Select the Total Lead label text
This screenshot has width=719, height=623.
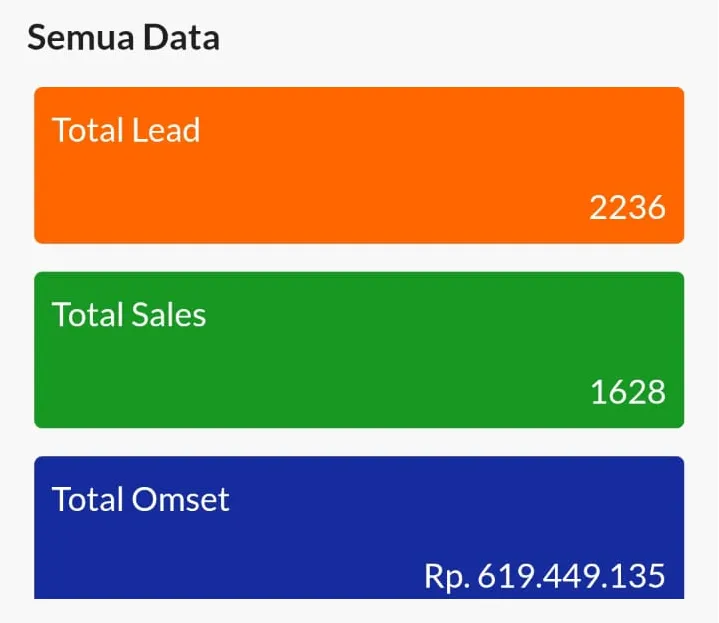[126, 130]
